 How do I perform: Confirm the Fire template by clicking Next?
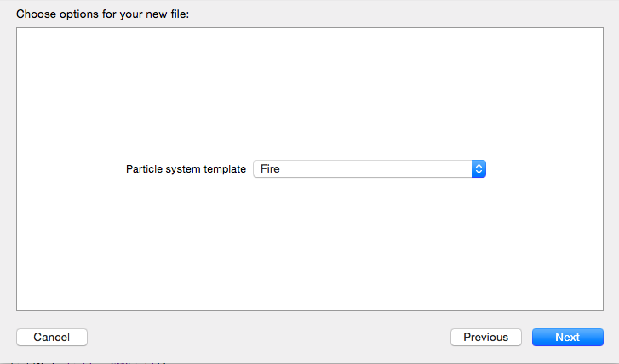567,338
